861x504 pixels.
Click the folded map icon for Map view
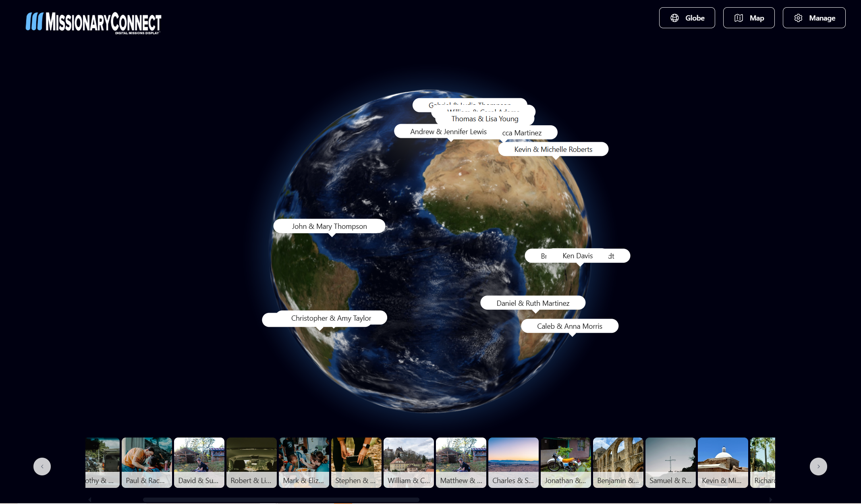click(739, 18)
